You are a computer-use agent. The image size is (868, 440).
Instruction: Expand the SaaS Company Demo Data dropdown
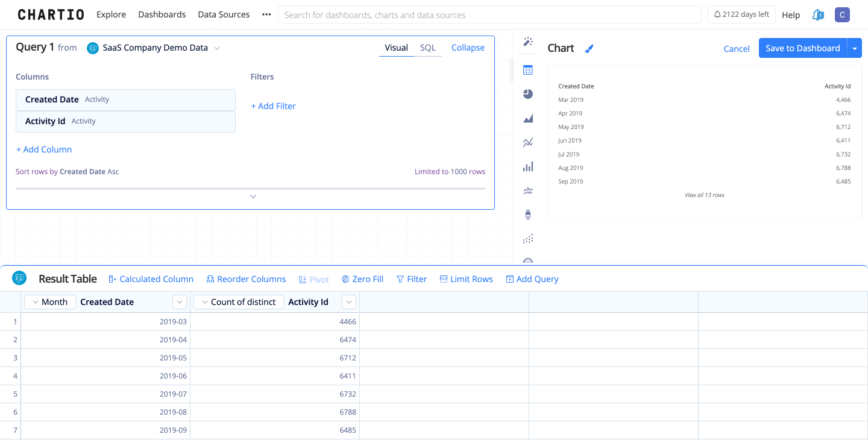click(217, 48)
